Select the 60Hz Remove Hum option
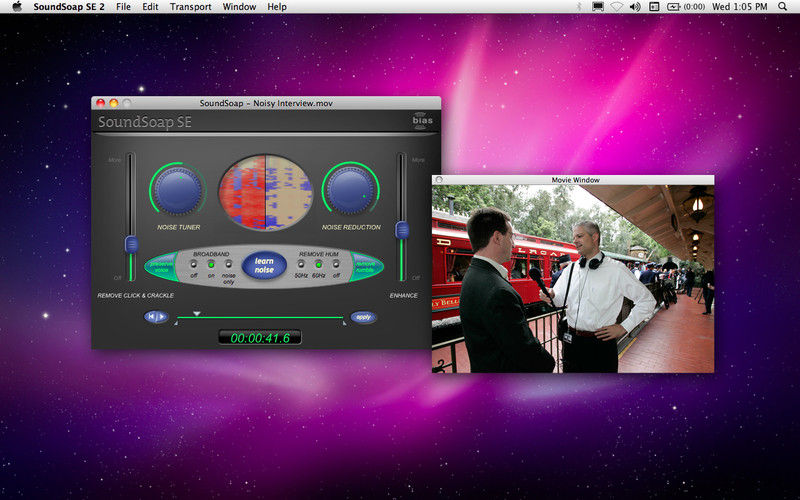The width and height of the screenshot is (800, 500). point(318,264)
